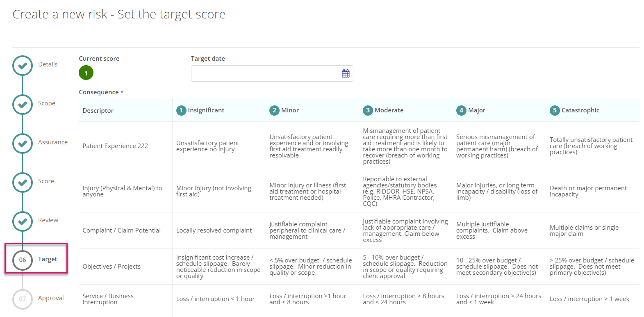This screenshot has height=317, width=644.
Task: Go to the Scope step
Action: tap(47, 103)
